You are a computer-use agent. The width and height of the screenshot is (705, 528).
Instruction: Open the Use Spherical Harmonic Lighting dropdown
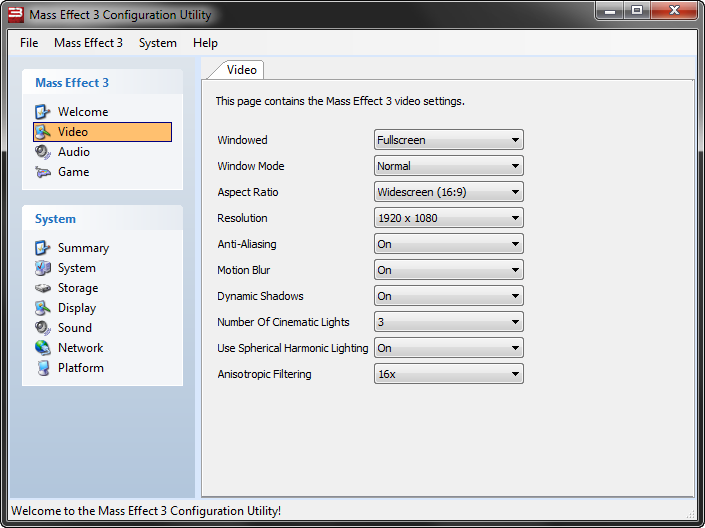coord(449,348)
